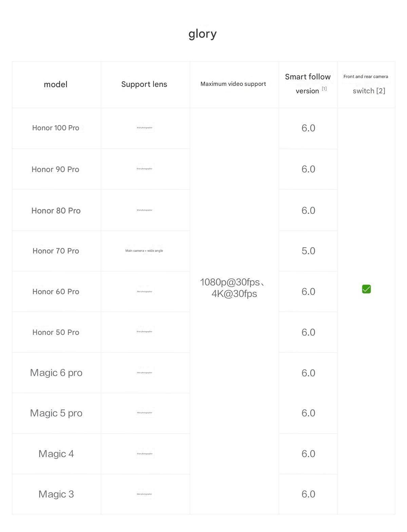The width and height of the screenshot is (407, 532).
Task: Select the Magic 5 pro model cell
Action: (x=56, y=413)
